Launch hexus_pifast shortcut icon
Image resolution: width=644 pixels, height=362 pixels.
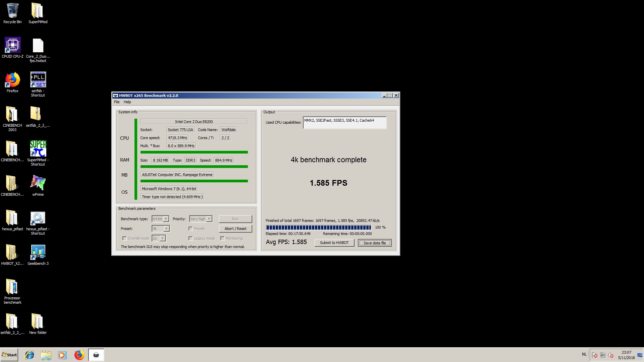pos(38,223)
